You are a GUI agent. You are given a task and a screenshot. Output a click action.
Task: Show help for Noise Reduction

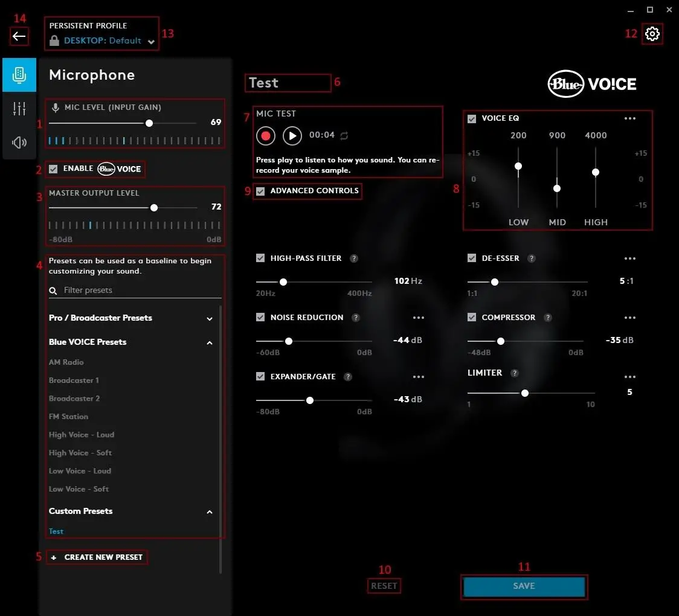click(x=356, y=318)
